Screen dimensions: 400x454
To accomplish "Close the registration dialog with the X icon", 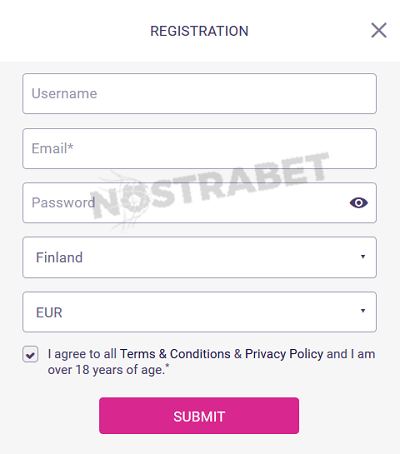I will tap(379, 30).
